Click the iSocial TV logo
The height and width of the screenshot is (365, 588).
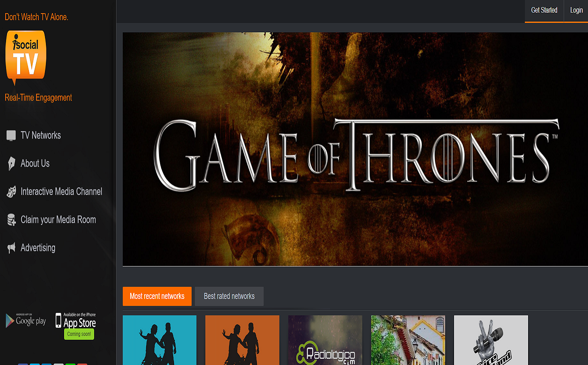(x=26, y=58)
